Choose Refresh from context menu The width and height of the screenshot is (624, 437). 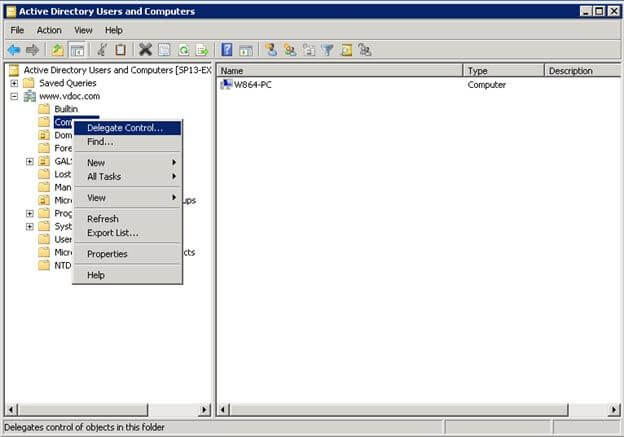[127, 219]
